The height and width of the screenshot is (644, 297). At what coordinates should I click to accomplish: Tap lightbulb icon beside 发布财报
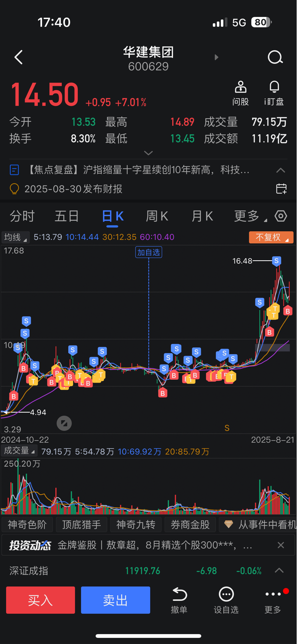pyautogui.click(x=14, y=189)
